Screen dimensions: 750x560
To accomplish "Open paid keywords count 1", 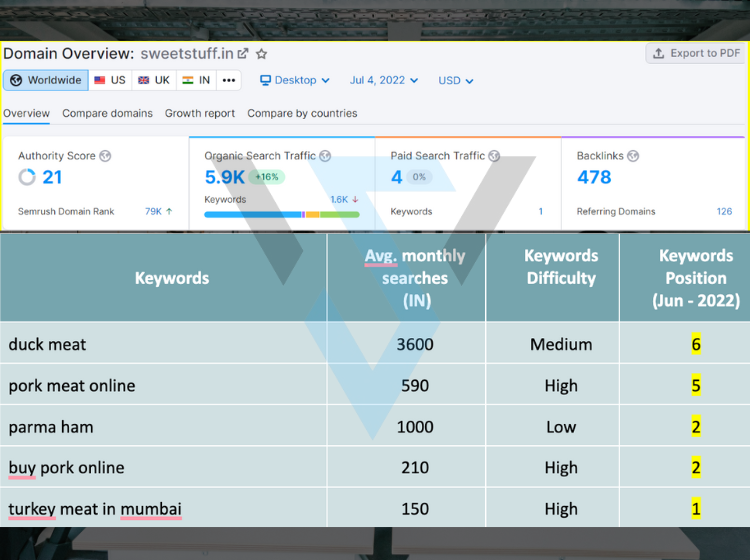I will (540, 211).
